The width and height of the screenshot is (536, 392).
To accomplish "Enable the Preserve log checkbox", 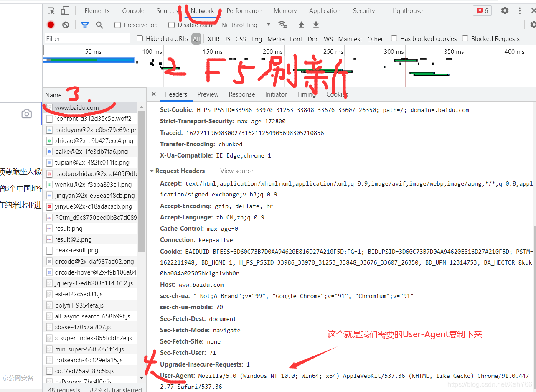I will [x=118, y=25].
